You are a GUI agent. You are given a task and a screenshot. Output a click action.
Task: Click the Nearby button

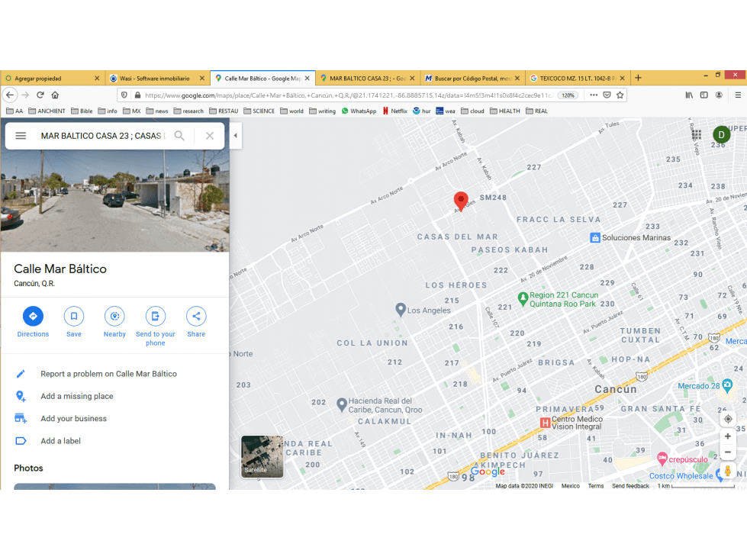(x=114, y=323)
